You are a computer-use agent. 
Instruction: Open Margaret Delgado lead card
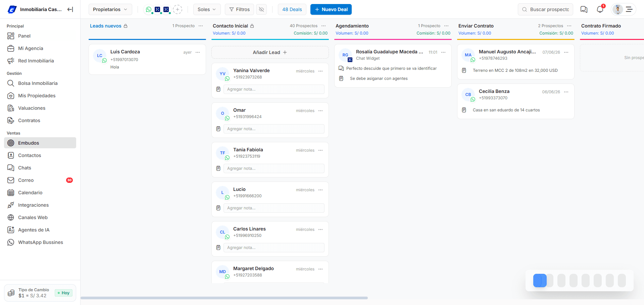click(270, 272)
